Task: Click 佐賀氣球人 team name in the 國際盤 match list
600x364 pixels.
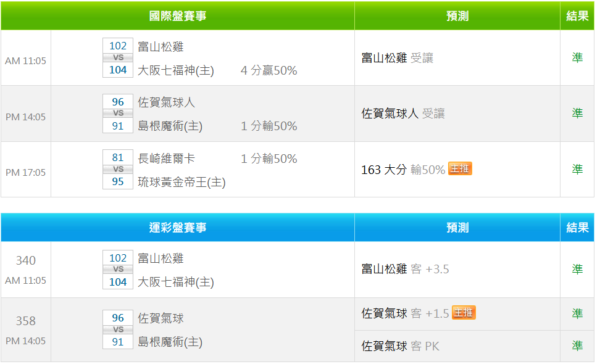Action: point(167,102)
